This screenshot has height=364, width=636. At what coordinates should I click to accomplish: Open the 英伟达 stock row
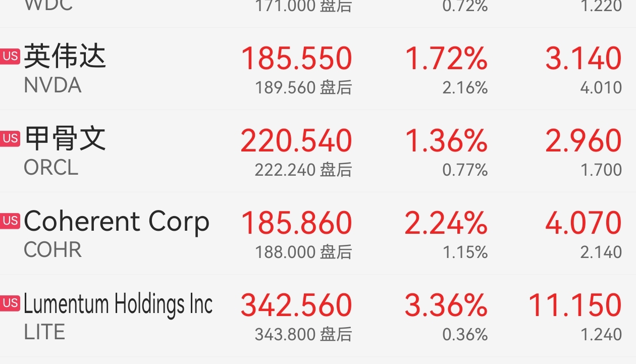(318, 69)
